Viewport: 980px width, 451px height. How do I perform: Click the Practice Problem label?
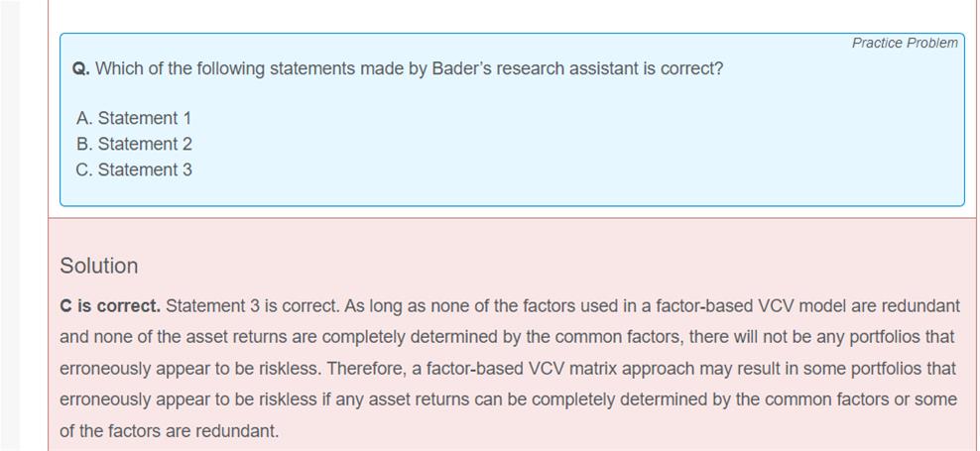905,43
